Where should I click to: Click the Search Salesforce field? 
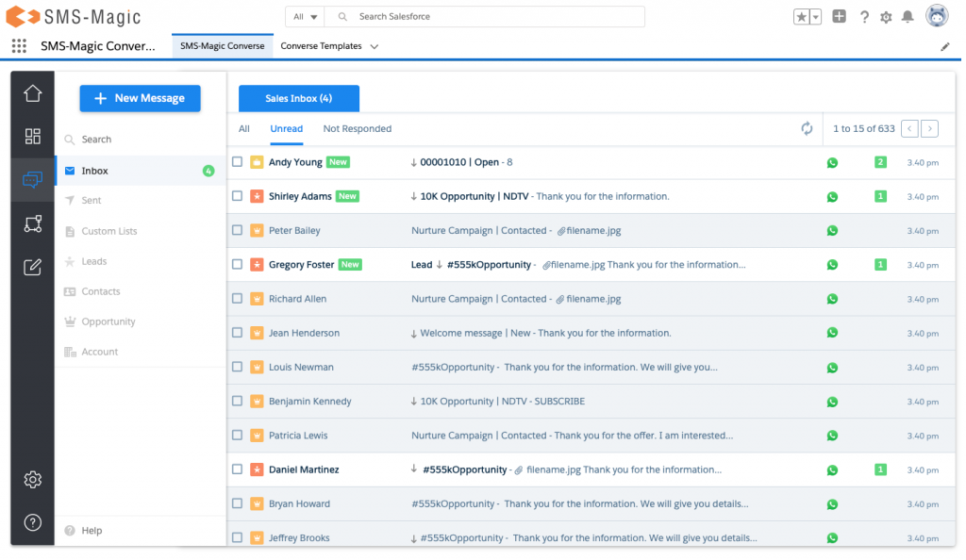point(485,17)
